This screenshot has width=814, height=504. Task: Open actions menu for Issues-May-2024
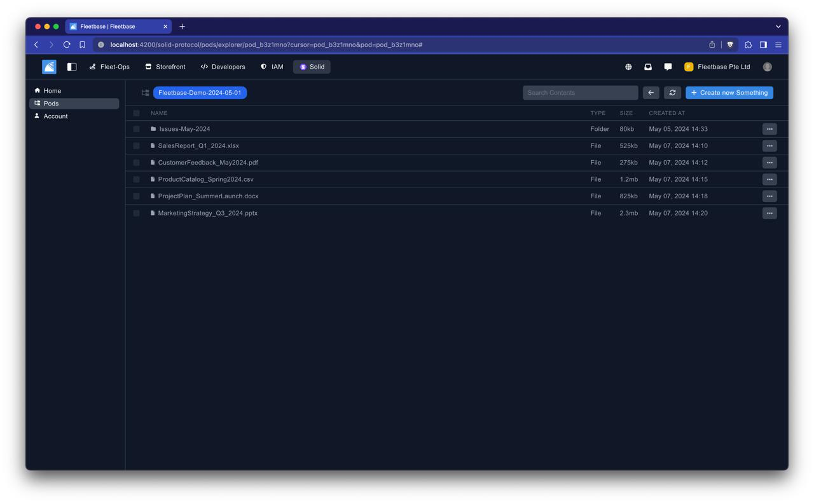point(769,129)
